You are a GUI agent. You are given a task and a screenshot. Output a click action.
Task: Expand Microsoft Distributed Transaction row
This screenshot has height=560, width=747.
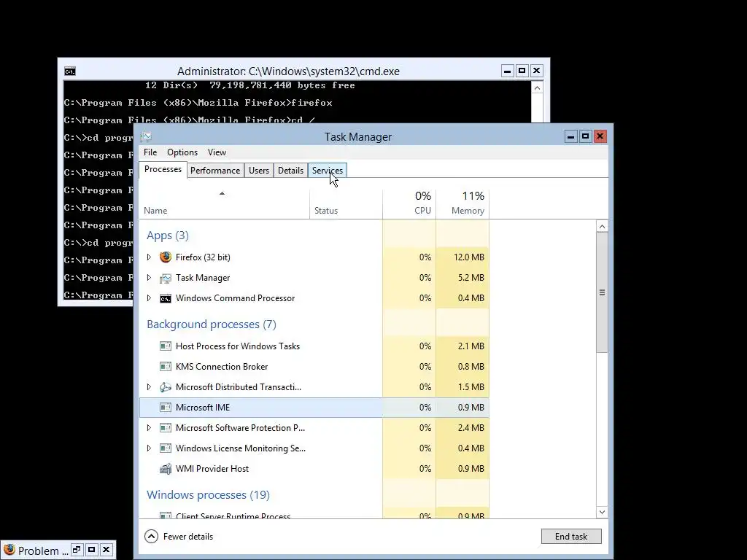tap(149, 387)
